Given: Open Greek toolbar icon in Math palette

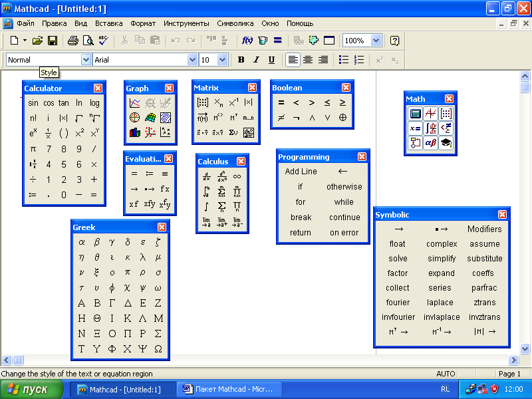Looking at the screenshot, I should (431, 143).
